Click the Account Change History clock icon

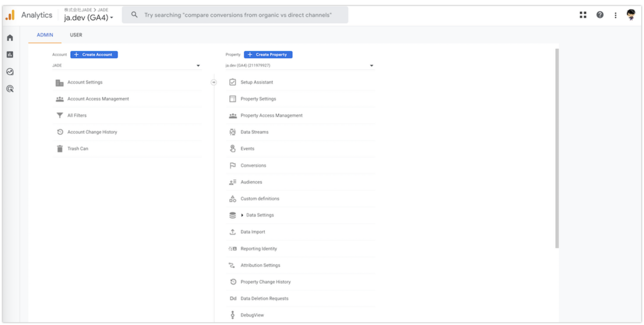pyautogui.click(x=60, y=132)
